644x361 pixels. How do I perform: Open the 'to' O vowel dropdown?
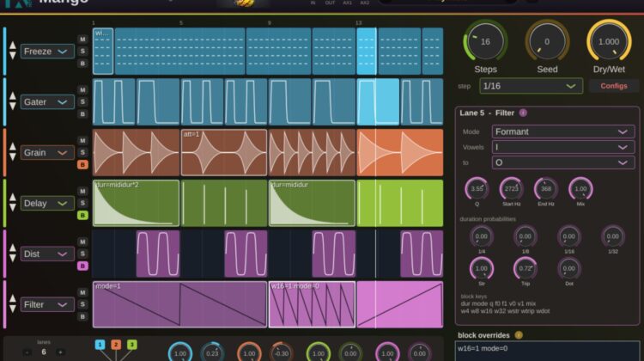pos(563,162)
